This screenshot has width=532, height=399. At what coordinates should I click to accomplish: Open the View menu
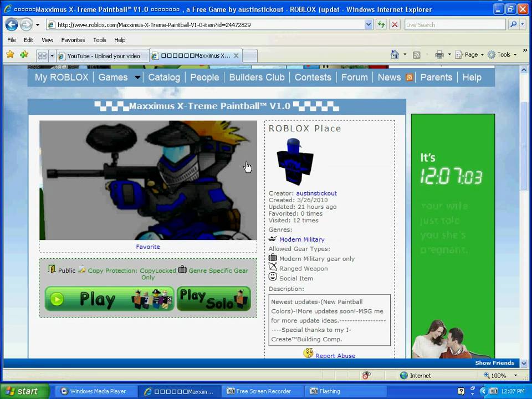click(x=48, y=40)
